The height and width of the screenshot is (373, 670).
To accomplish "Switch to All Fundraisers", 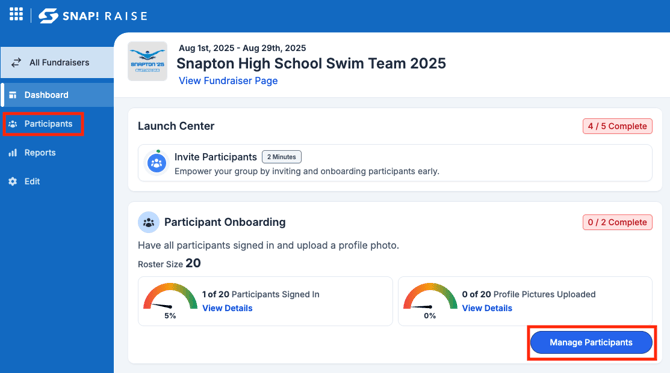I will [x=57, y=62].
